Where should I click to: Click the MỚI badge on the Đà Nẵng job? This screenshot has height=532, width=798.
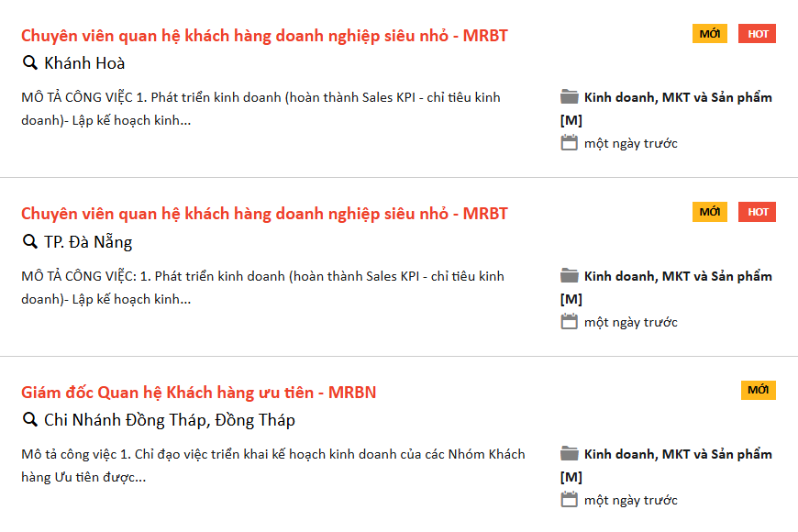tap(709, 212)
